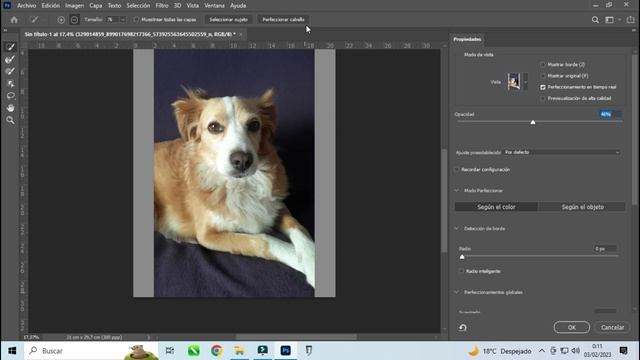
Task: Click the Opacidad percentage field
Action: tap(610, 114)
